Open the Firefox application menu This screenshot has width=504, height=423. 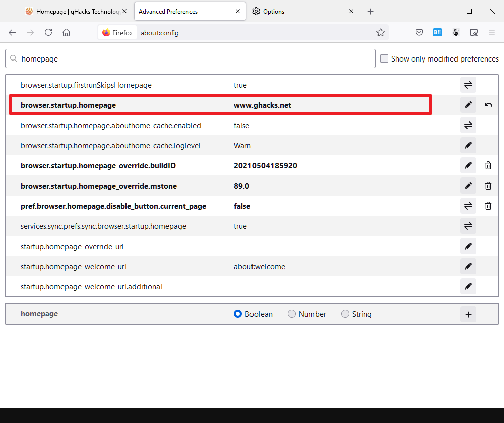(x=491, y=32)
